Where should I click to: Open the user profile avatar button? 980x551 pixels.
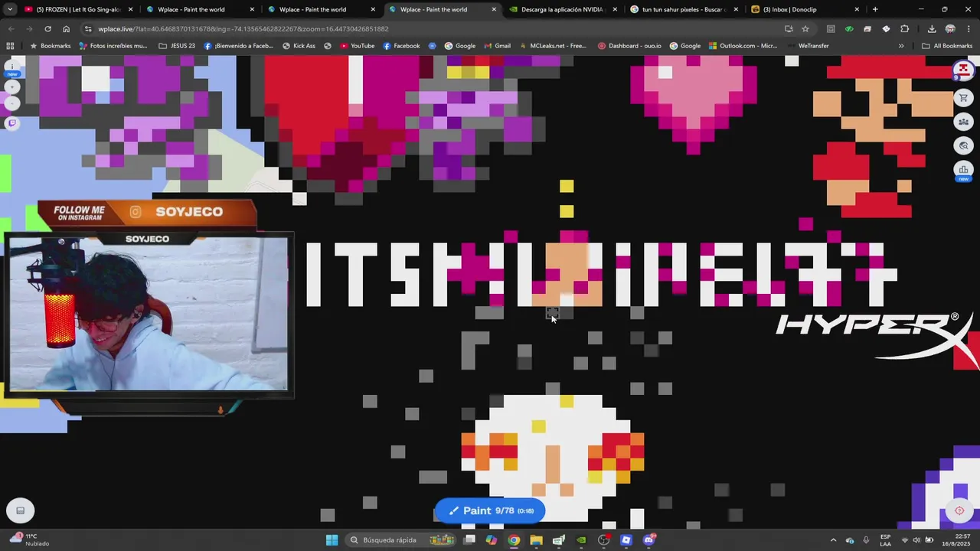963,70
